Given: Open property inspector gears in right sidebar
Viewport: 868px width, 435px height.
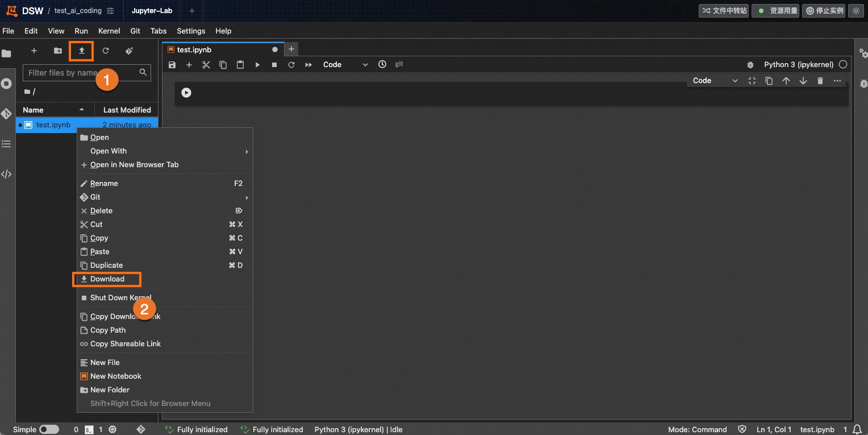Looking at the screenshot, I should 863,53.
